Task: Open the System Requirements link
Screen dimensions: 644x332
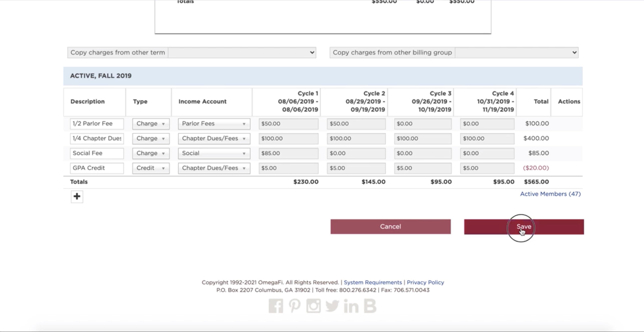Action: click(x=373, y=282)
